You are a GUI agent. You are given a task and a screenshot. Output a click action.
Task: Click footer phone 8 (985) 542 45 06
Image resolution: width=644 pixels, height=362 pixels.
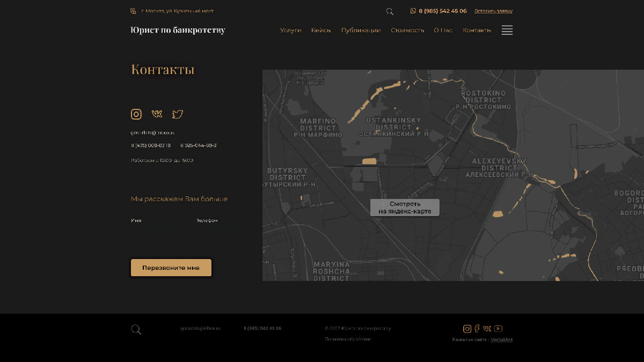(262, 328)
